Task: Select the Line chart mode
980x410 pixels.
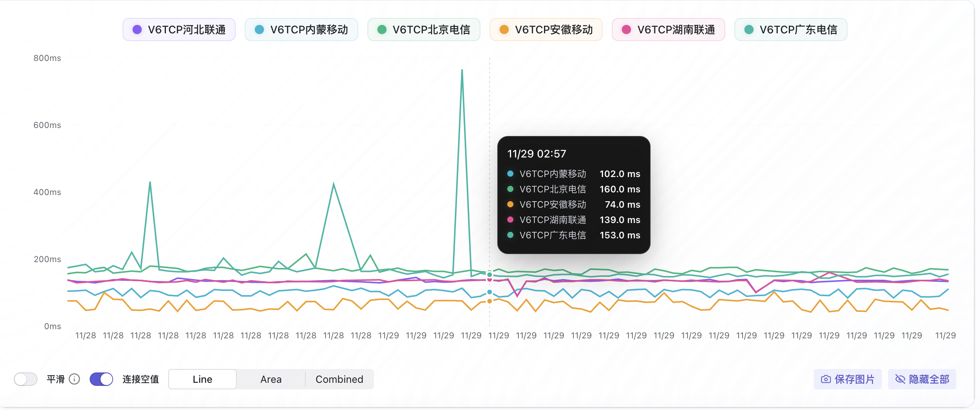Action: (202, 379)
